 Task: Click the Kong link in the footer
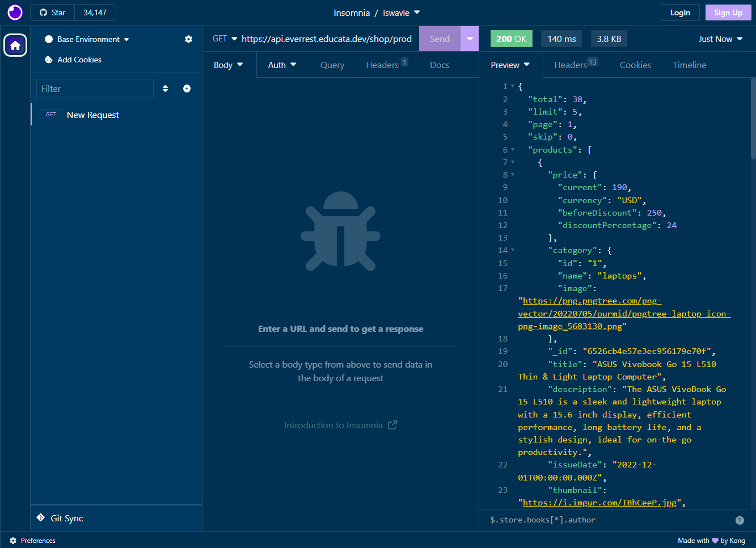pos(737,541)
